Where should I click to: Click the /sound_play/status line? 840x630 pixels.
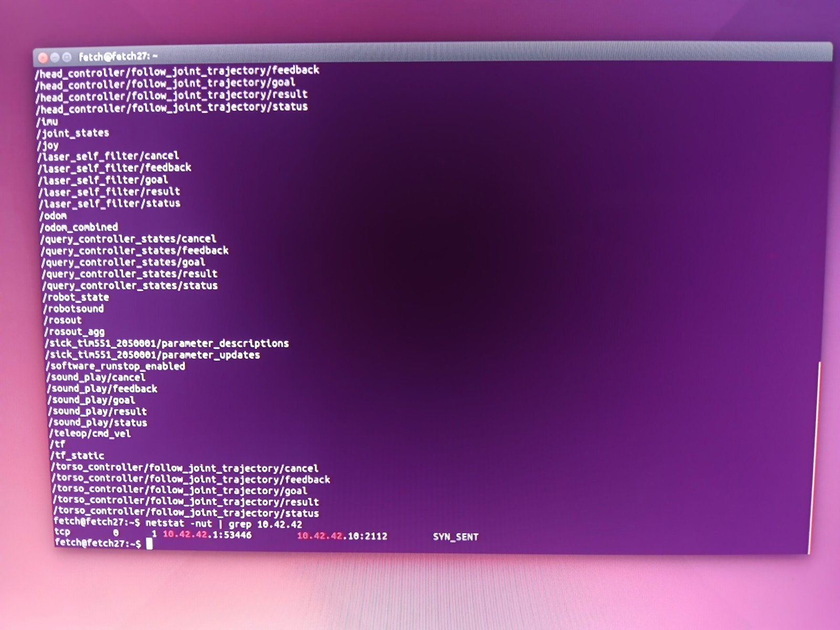pos(98,423)
